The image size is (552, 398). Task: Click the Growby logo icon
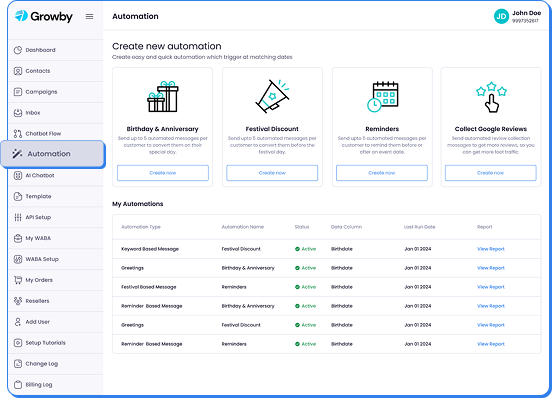pos(21,16)
